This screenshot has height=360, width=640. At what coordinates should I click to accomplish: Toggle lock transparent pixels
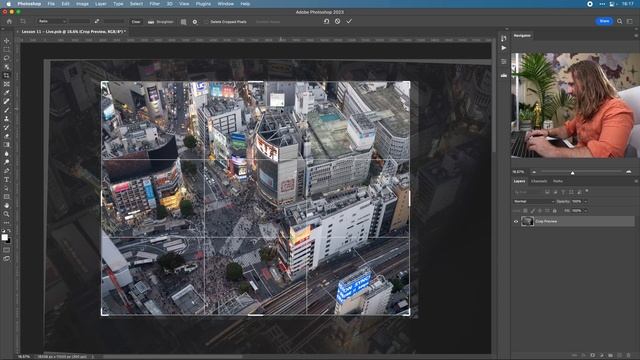[x=525, y=211]
